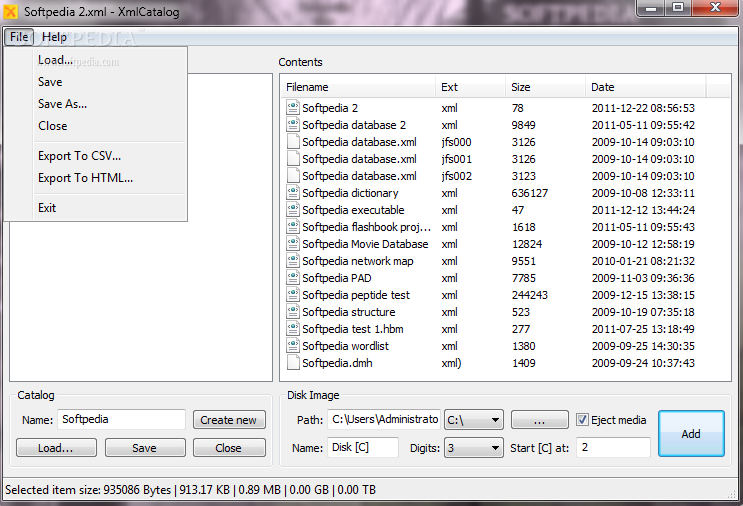Sort by the Size column header
The width and height of the screenshot is (743, 506).
(545, 87)
